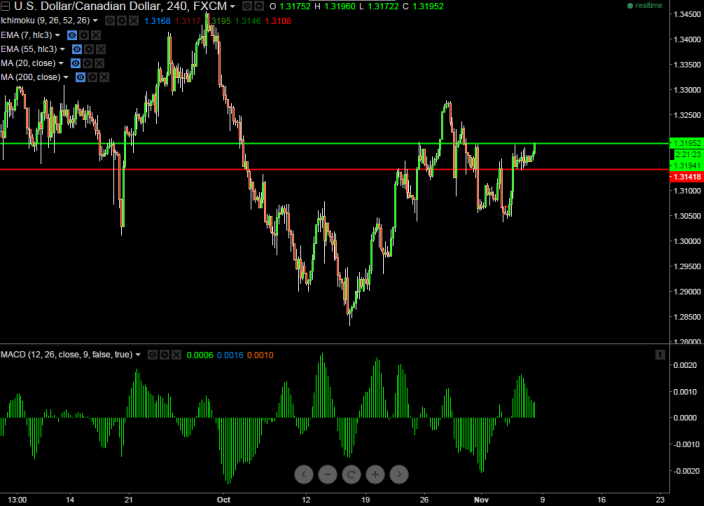Click the red Ichimoku value 1.3108
704x506 pixels.
(x=278, y=21)
